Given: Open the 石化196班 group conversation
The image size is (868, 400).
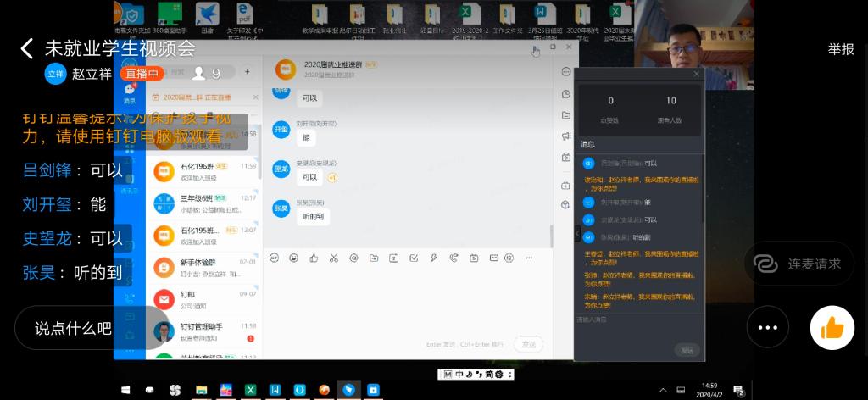Looking at the screenshot, I should (203, 171).
